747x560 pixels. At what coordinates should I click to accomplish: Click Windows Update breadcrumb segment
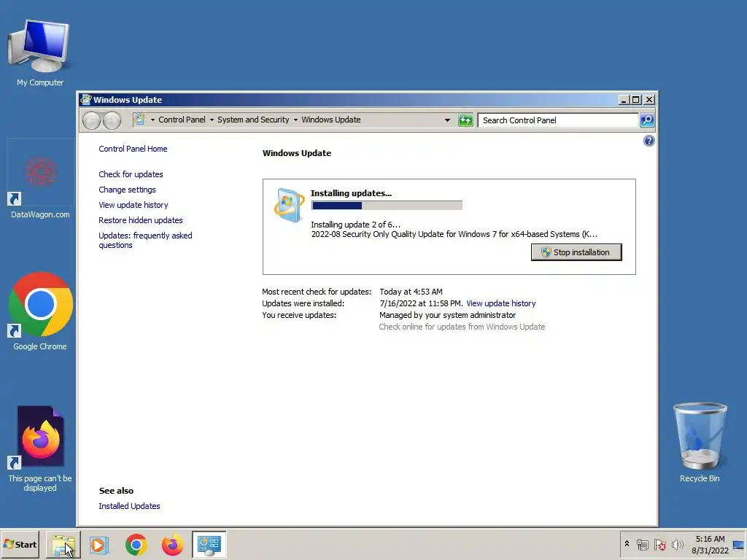331,120
